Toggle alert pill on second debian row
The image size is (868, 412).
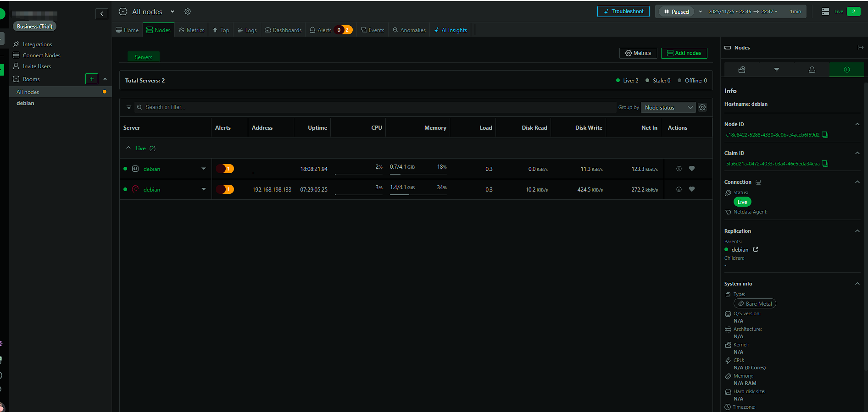click(x=225, y=189)
